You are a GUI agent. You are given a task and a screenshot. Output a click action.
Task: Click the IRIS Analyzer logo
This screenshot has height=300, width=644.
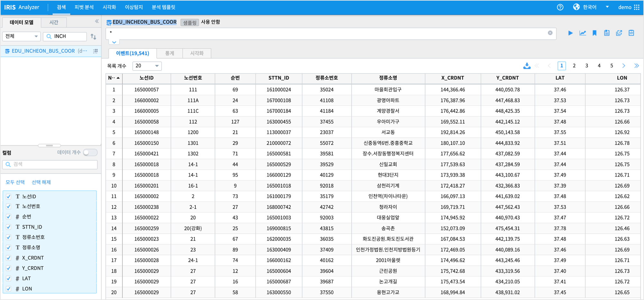coord(22,7)
